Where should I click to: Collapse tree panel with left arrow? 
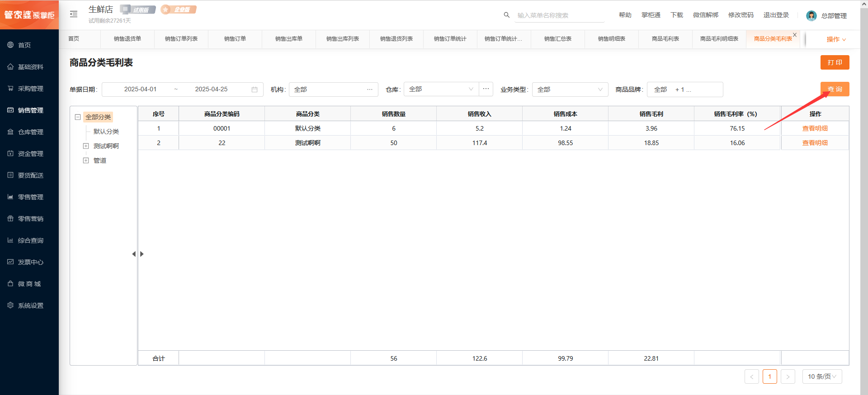click(x=134, y=254)
